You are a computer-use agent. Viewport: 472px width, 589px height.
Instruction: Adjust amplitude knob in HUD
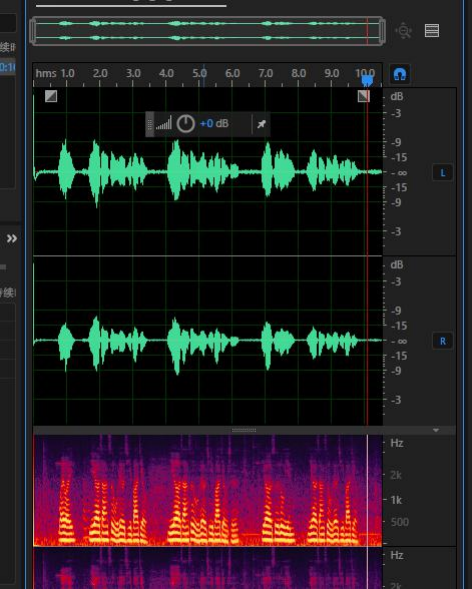(x=185, y=124)
